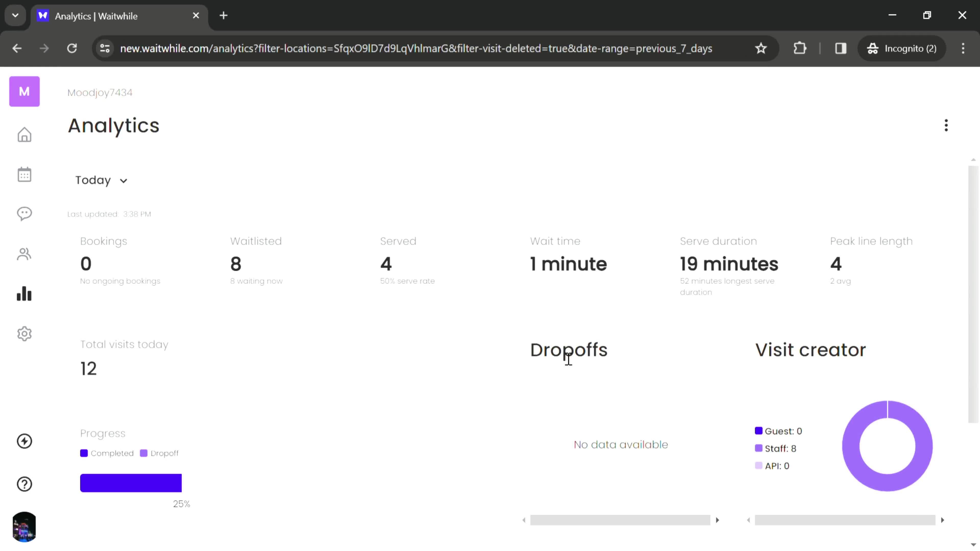Click the Served 4 metric
980x551 pixels.
[407, 261]
